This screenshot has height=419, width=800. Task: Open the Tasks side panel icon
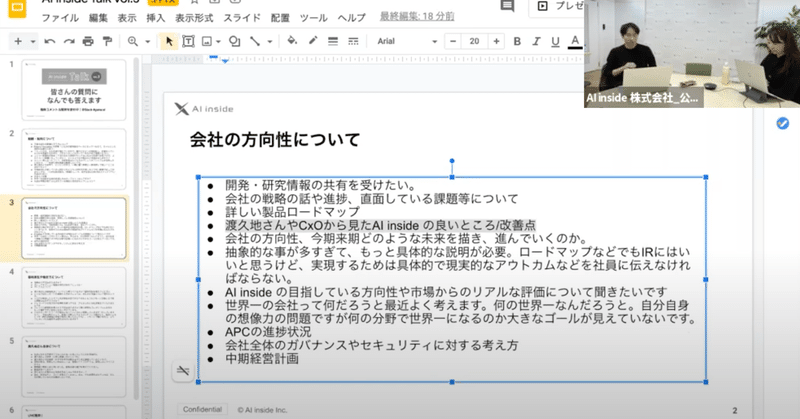pyautogui.click(x=783, y=123)
